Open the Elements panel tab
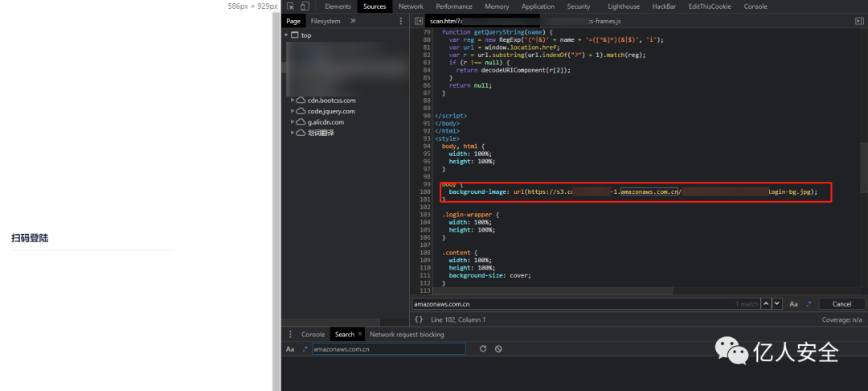The image size is (868, 391). (338, 6)
